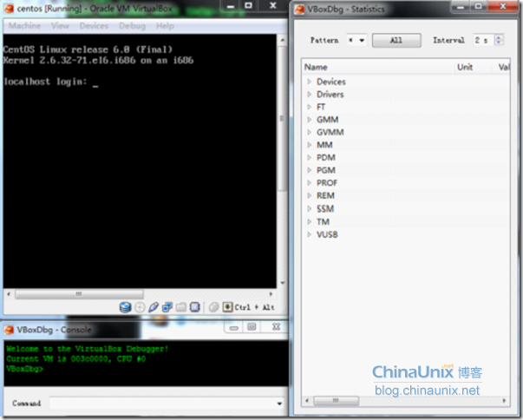Click the VBoxDbg Console title bar icon
Image resolution: width=523 pixels, height=420 pixels.
[9, 330]
